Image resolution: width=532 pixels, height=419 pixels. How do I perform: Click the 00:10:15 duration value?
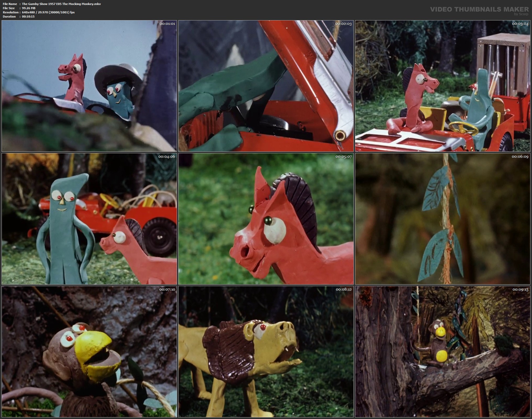[x=28, y=17]
